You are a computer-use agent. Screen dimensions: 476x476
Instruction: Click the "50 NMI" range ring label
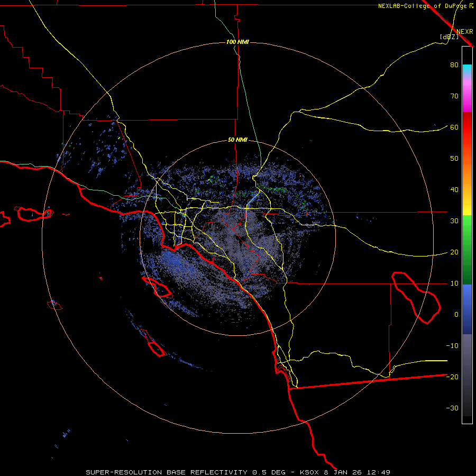237,140
